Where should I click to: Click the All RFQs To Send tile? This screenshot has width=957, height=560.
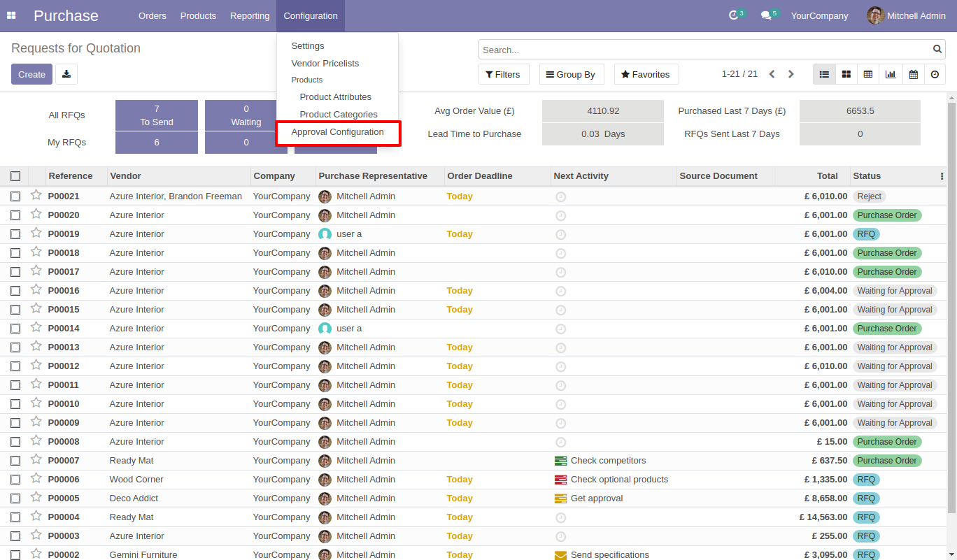coord(157,115)
